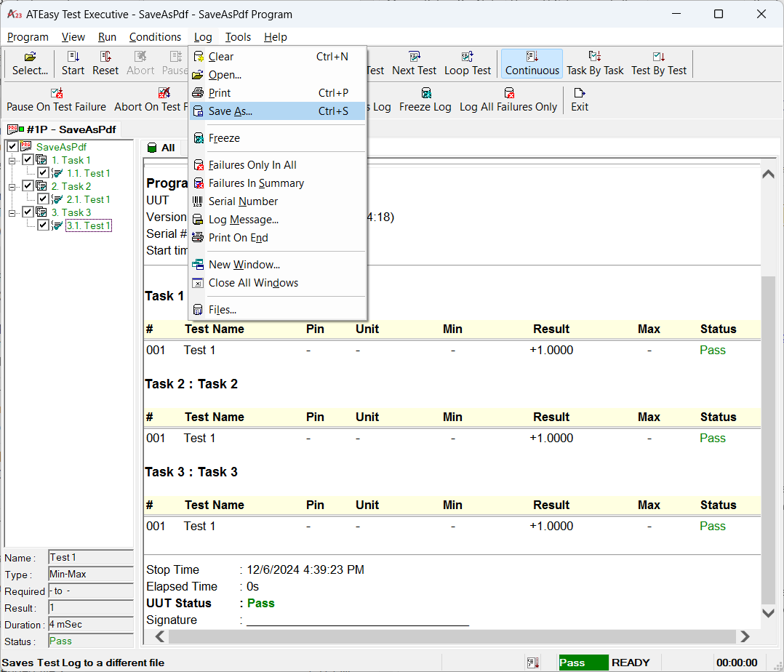Click the vertical scrollbar down arrow
The image size is (784, 672).
[x=768, y=613]
